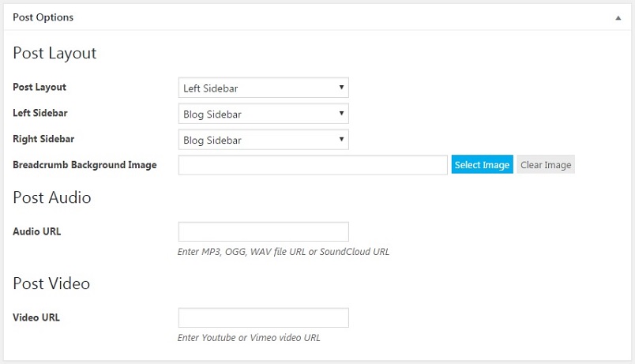
Task: Click the Youtube or Vimeo hint text
Action: coord(249,338)
